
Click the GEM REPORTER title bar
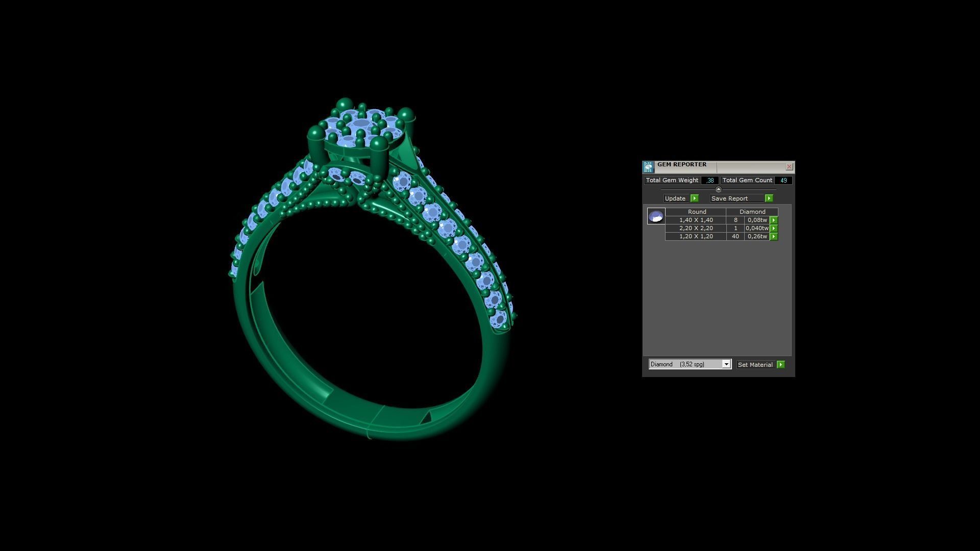[720, 167]
